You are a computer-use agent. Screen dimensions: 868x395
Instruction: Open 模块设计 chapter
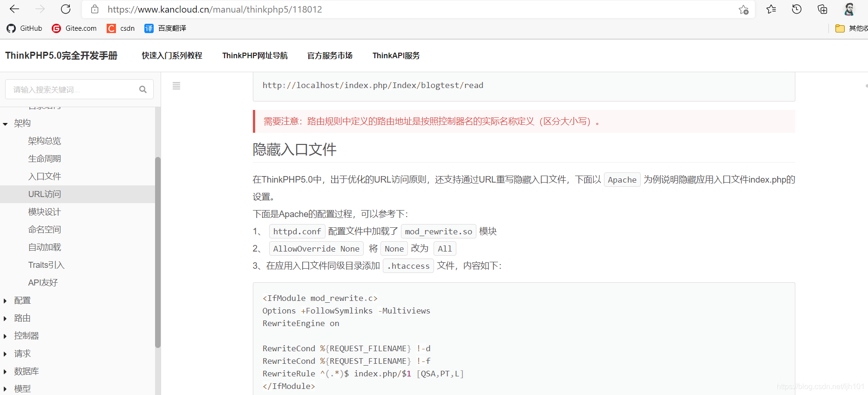[x=45, y=212]
